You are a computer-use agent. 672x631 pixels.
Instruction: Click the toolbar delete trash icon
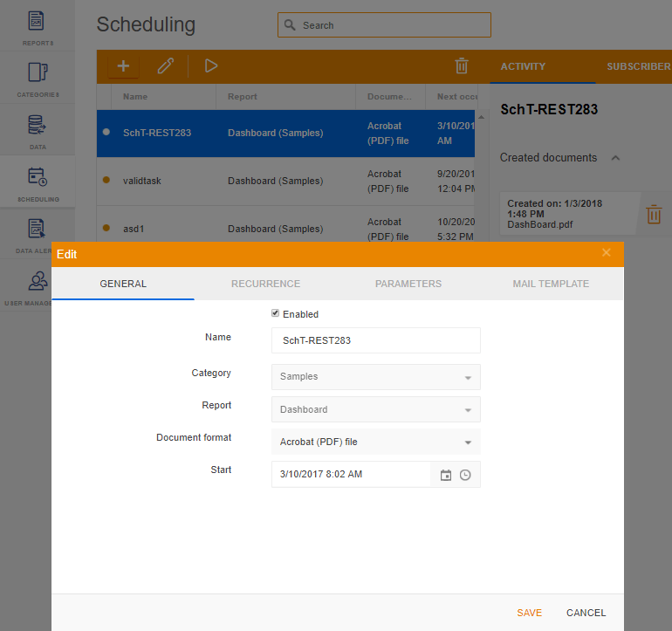tap(461, 66)
